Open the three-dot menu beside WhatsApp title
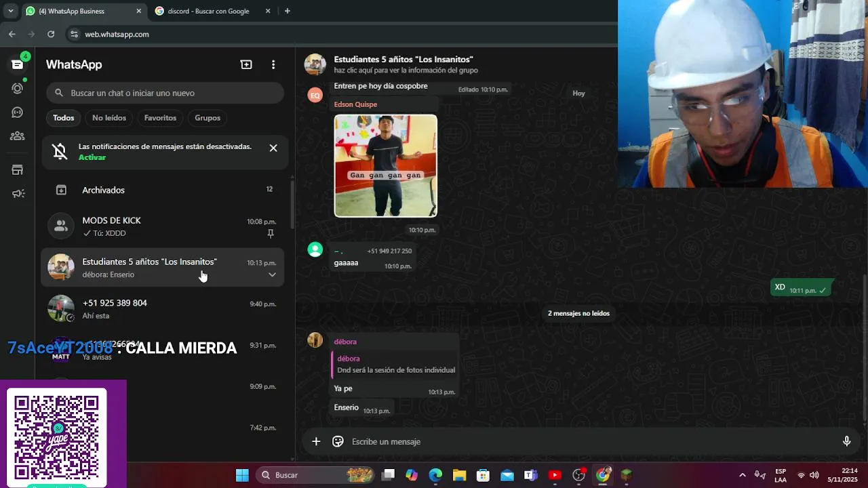 273,64
